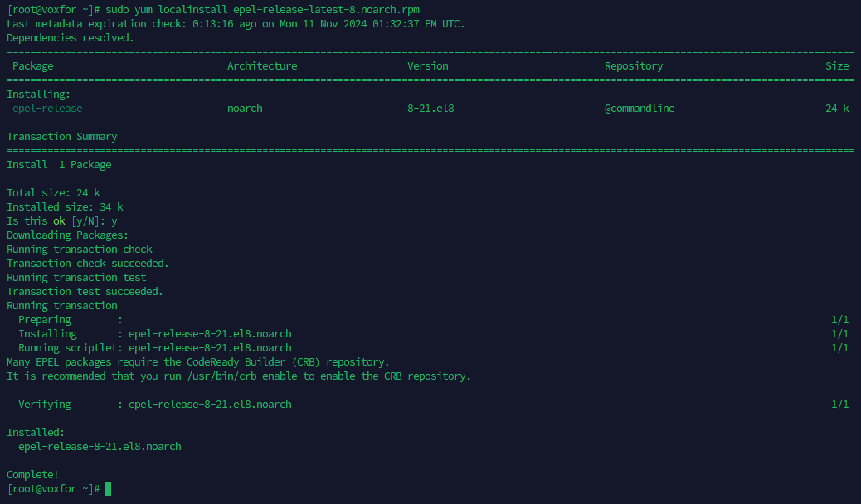Select the Repository column header
The height and width of the screenshot is (504, 861).
(x=634, y=65)
